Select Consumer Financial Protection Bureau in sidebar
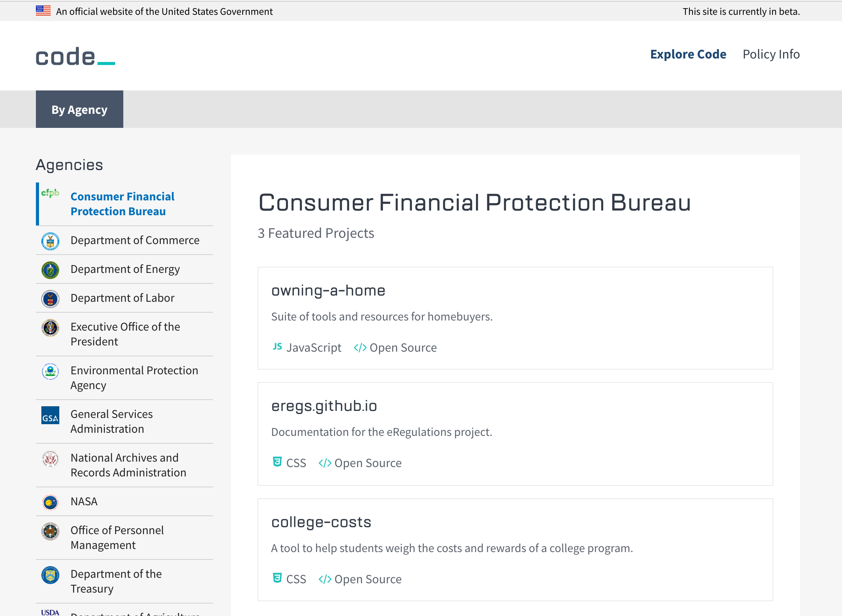This screenshot has width=842, height=616. (x=122, y=204)
